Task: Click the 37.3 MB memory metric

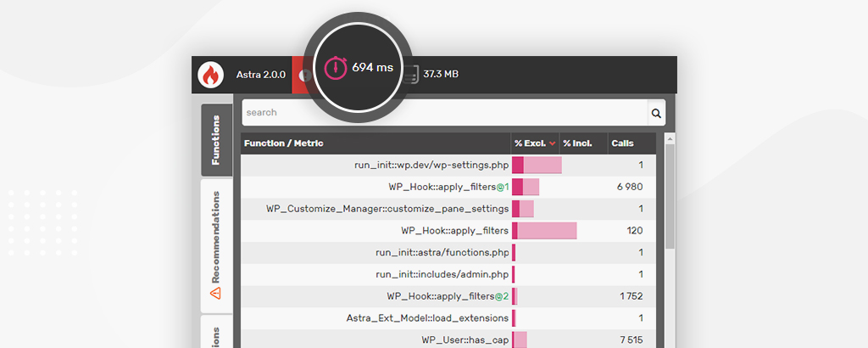Action: click(x=441, y=74)
